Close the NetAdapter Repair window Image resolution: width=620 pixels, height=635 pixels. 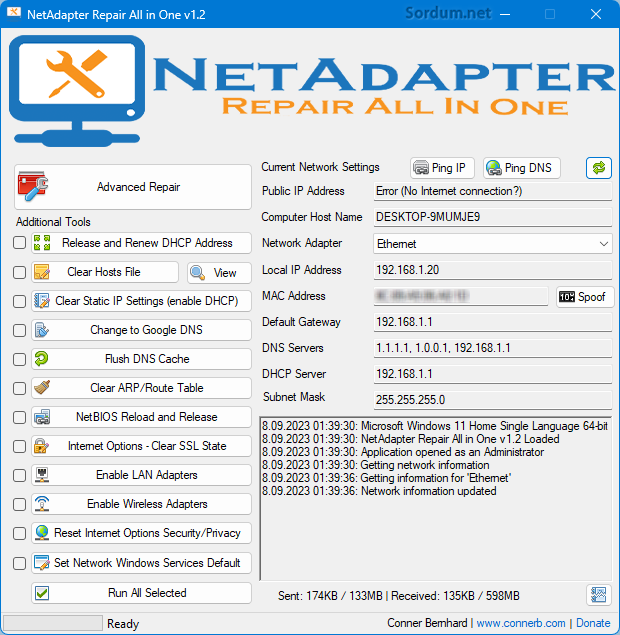[x=596, y=14]
